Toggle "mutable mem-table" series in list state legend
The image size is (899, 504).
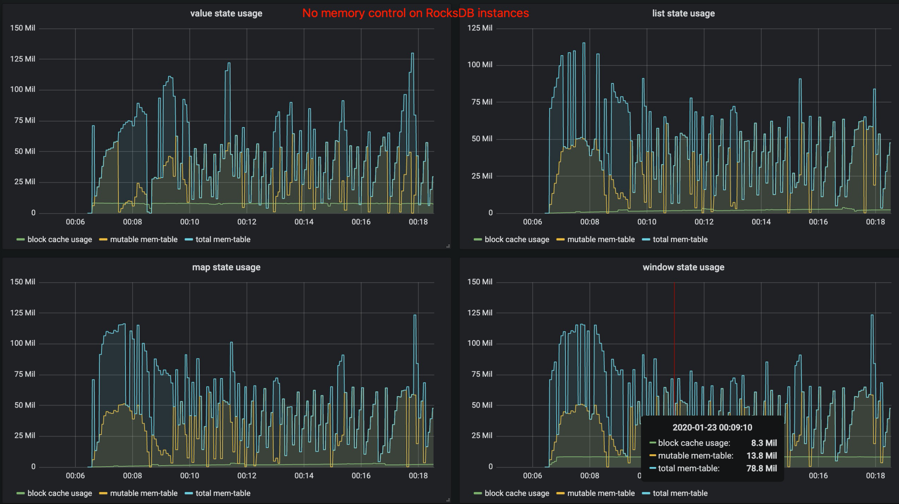click(601, 240)
